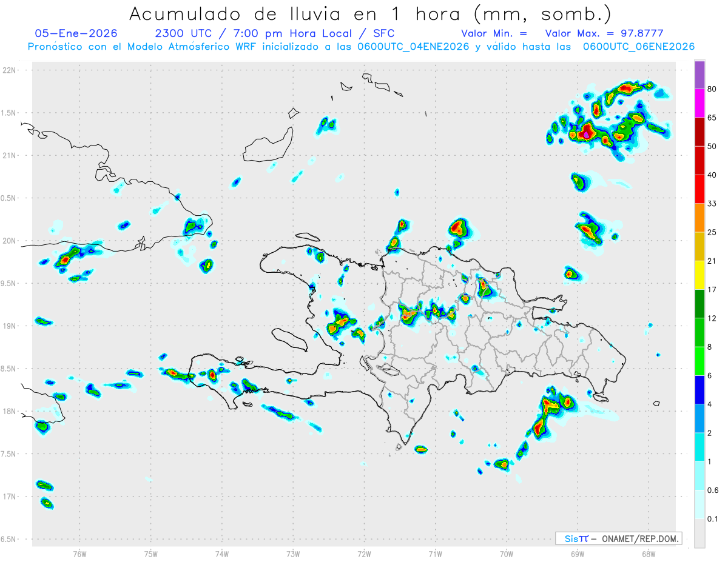The image size is (728, 562).
Task: Click the "0.6" colorbar value
Action: 713,490
